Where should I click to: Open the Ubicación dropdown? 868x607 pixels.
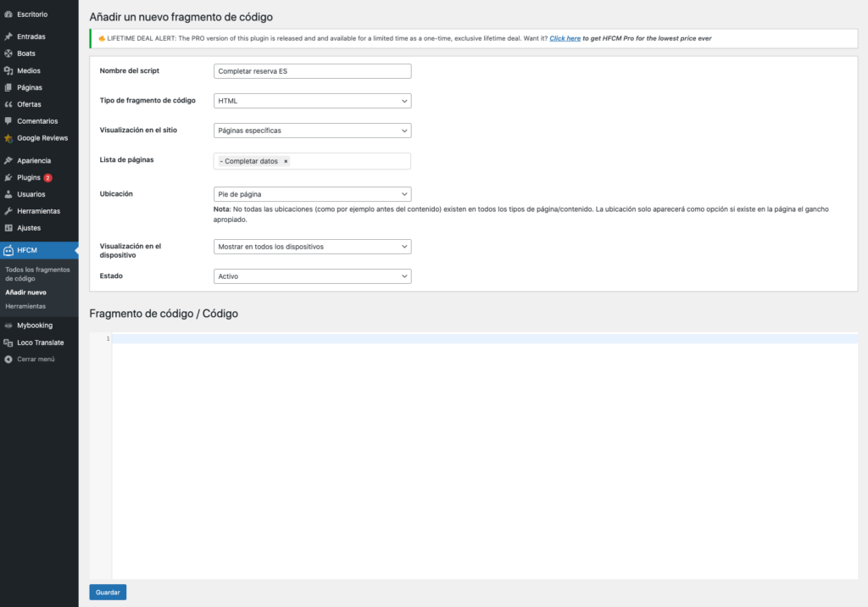[312, 194]
